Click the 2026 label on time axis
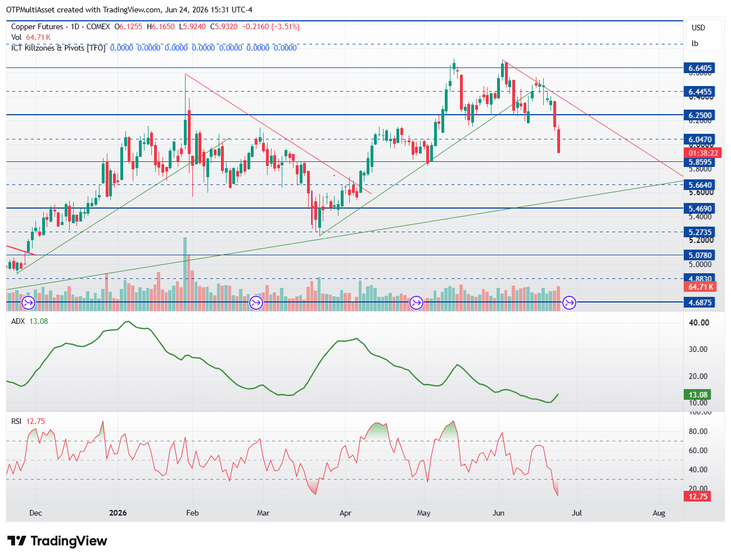 (x=118, y=513)
